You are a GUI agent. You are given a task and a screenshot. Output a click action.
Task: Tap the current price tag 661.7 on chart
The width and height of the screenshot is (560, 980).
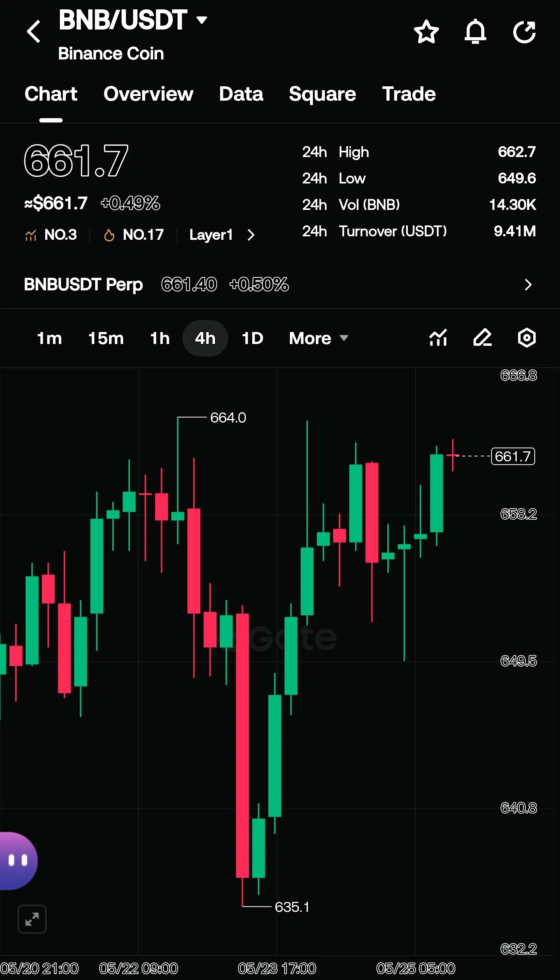click(513, 456)
